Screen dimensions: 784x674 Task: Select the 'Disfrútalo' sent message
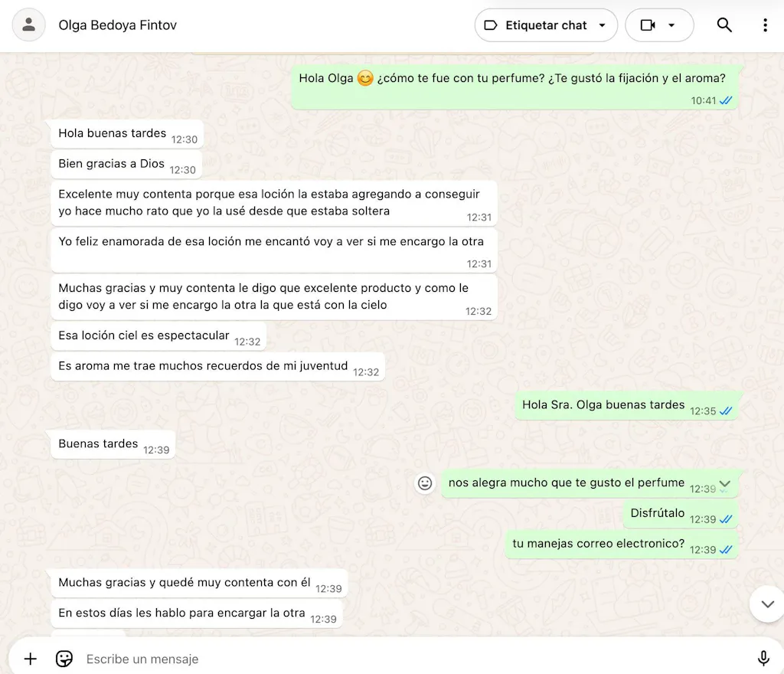click(x=658, y=514)
